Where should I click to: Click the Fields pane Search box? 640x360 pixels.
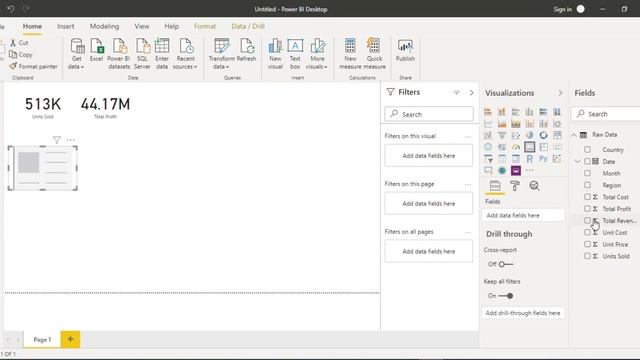[x=606, y=114]
